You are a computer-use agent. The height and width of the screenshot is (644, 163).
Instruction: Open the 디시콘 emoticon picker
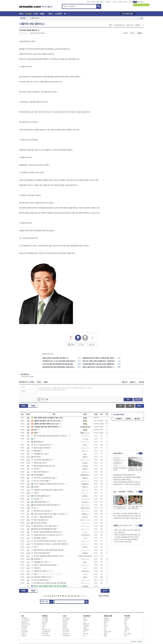coord(41,399)
